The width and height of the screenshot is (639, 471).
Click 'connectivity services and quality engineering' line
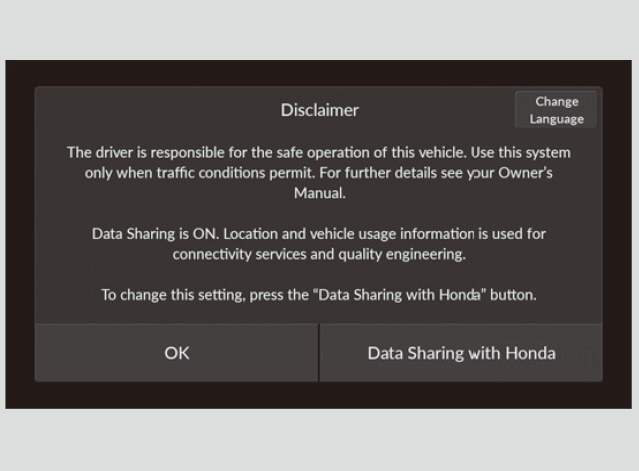pyautogui.click(x=319, y=254)
